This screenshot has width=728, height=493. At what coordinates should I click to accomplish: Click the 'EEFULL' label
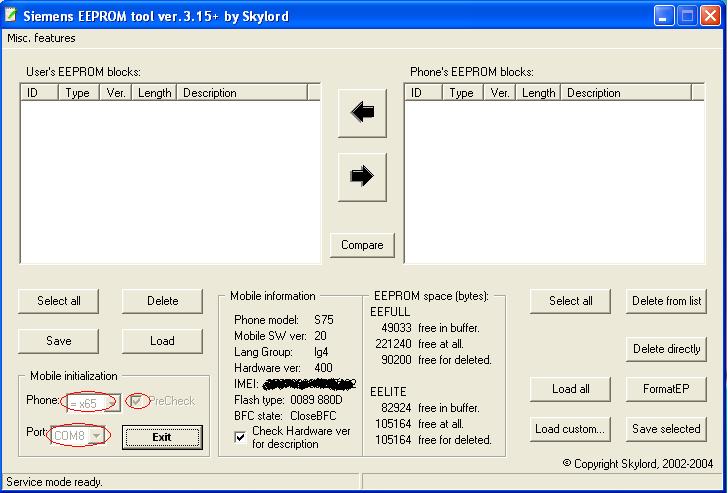tap(390, 312)
